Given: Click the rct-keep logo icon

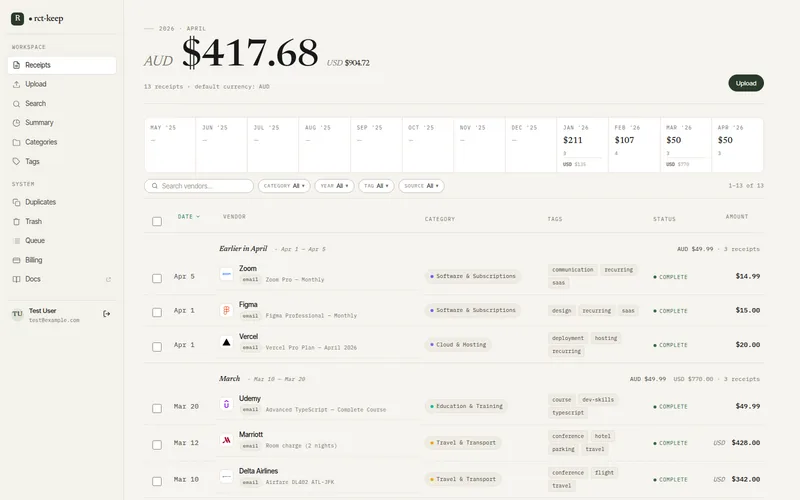Looking at the screenshot, I should tap(17, 18).
